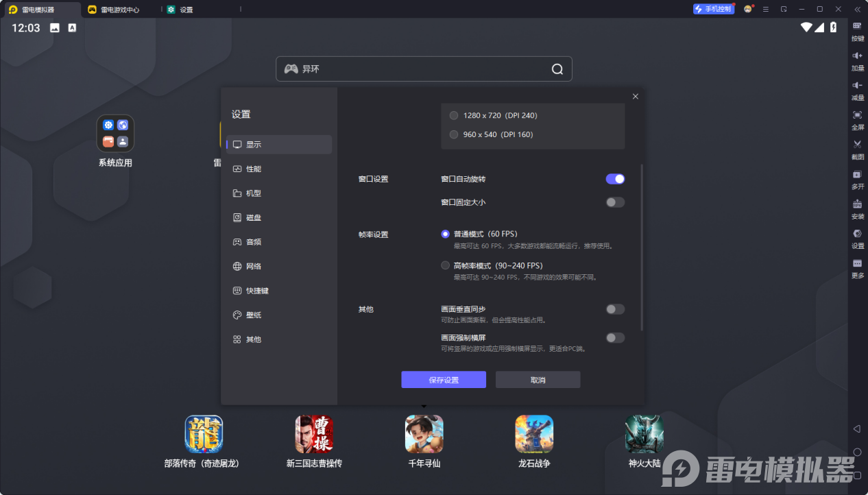Select 网络 network settings category
868x495 pixels.
tap(279, 266)
